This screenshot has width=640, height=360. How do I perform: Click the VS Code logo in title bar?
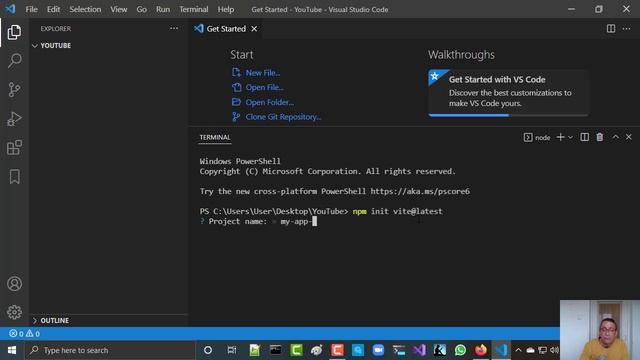pos(10,9)
